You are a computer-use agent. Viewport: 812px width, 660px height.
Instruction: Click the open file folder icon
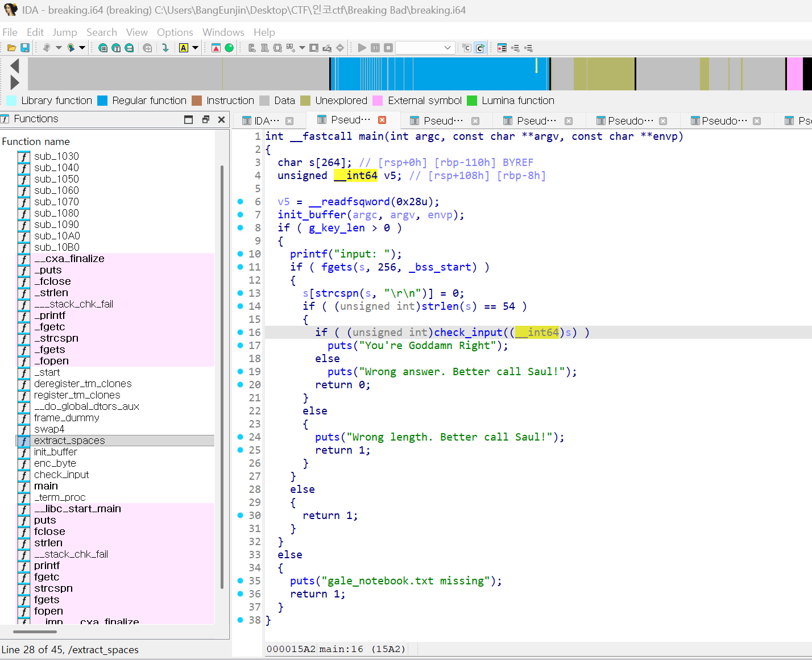[x=11, y=48]
